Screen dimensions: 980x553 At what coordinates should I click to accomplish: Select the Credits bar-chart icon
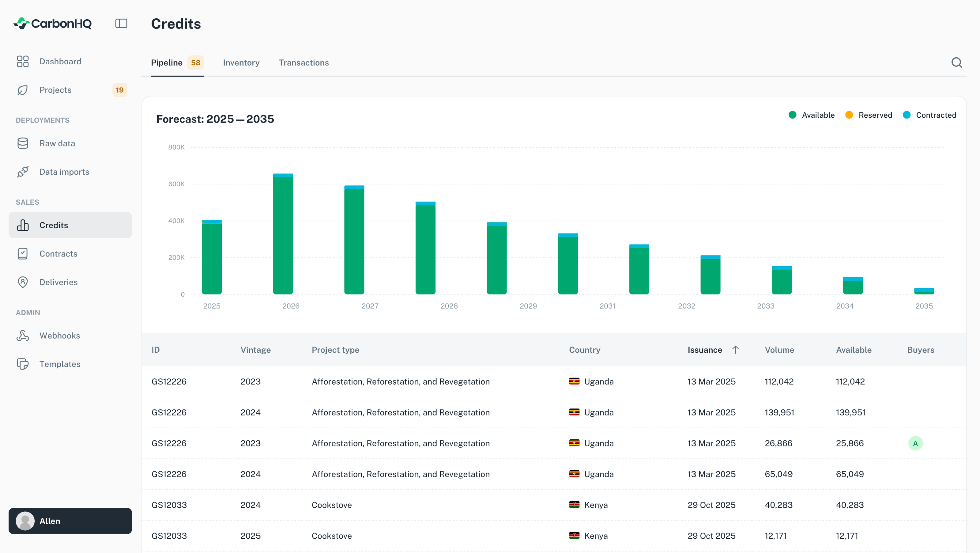23,225
